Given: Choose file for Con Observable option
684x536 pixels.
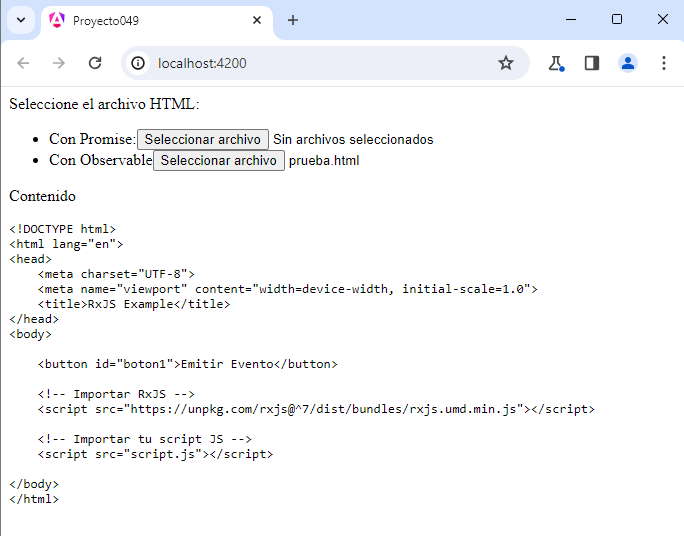Looking at the screenshot, I should (219, 160).
